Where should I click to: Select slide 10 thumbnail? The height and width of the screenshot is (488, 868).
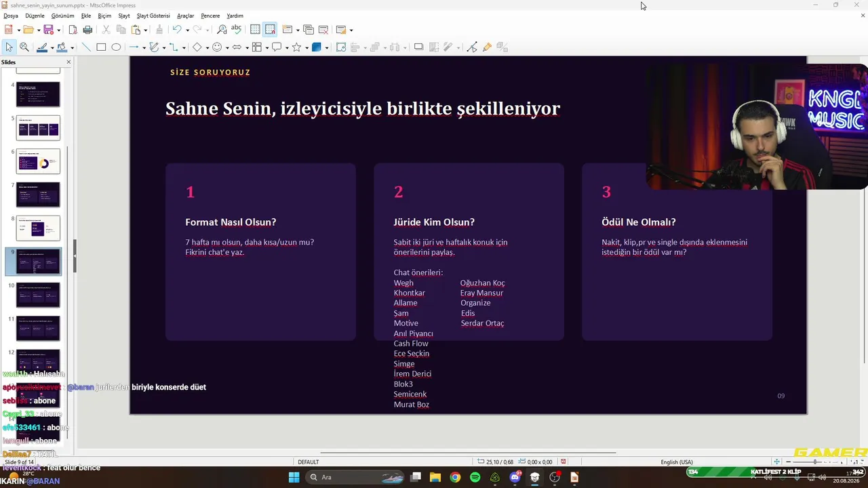(38, 295)
